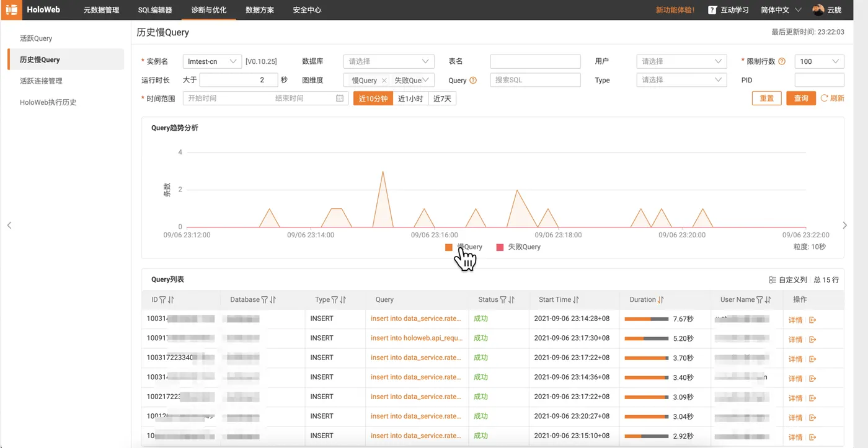Click the 运行时长 seconds input
The width and height of the screenshot is (868, 448).
[x=239, y=80]
